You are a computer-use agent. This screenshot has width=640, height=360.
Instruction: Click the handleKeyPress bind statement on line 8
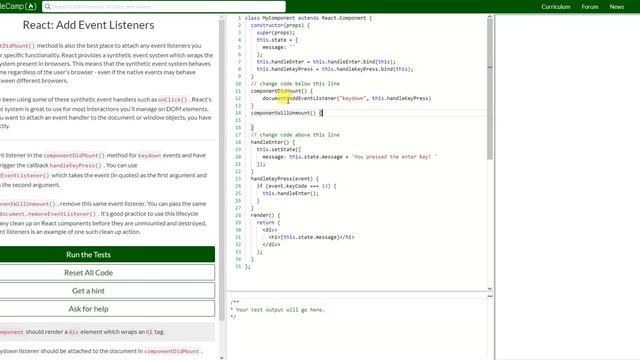coord(335,69)
